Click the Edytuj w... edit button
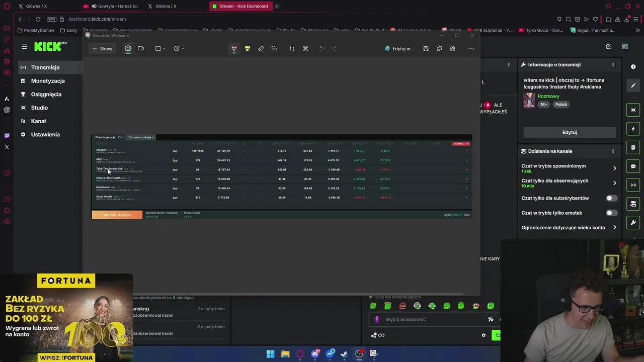This screenshot has height=362, width=644. point(399,49)
